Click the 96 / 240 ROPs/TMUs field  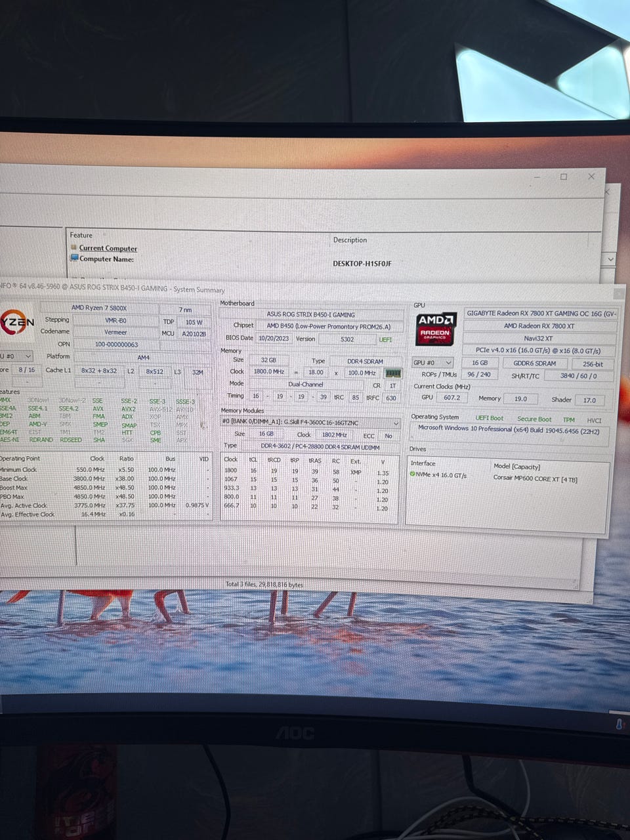[479, 375]
